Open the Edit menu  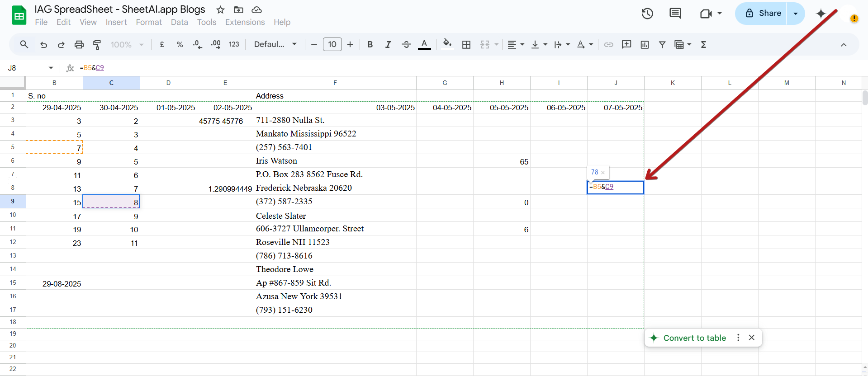[x=63, y=22]
